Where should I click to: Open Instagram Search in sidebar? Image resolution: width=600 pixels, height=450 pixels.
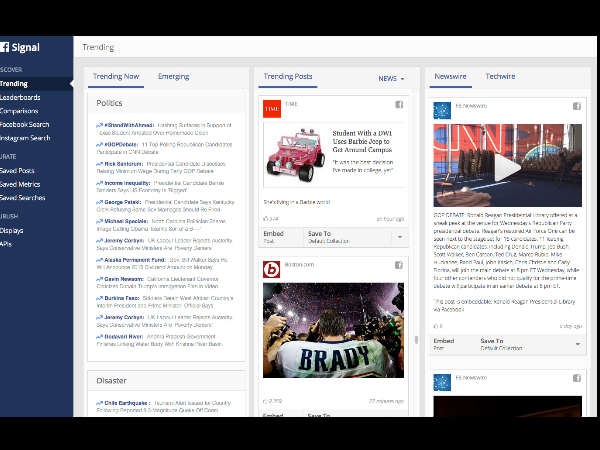(25, 138)
